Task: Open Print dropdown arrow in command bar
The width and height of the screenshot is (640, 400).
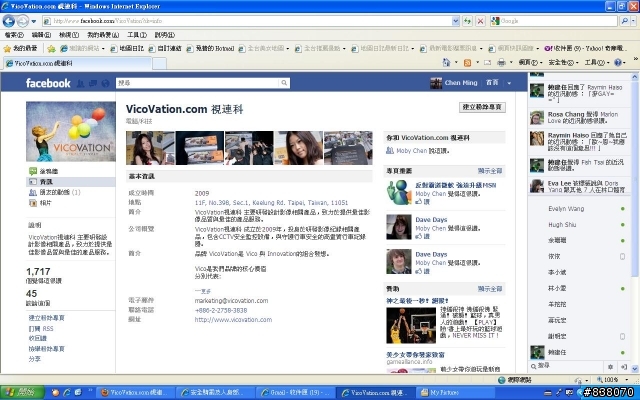Action: point(511,63)
